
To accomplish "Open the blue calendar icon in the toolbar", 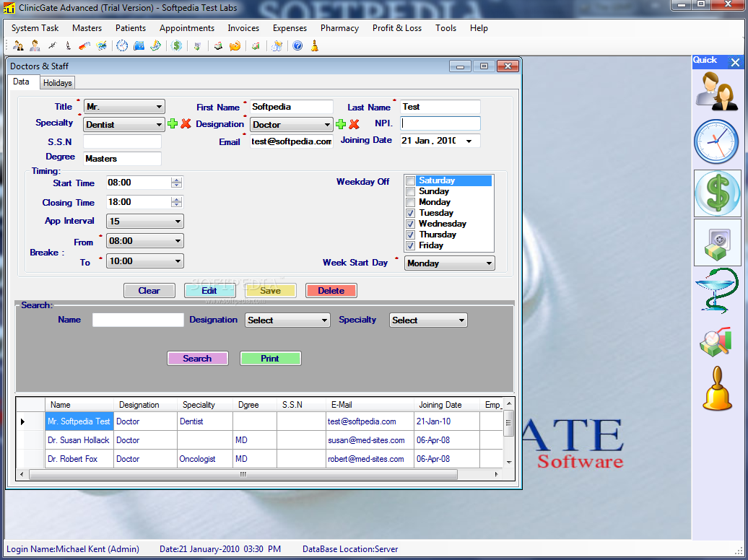I will coord(139,45).
